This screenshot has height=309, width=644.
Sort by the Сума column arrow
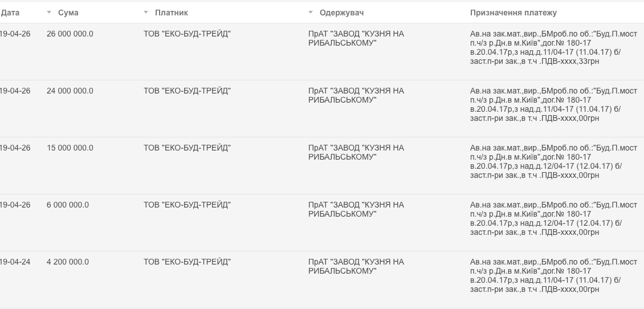(x=49, y=13)
